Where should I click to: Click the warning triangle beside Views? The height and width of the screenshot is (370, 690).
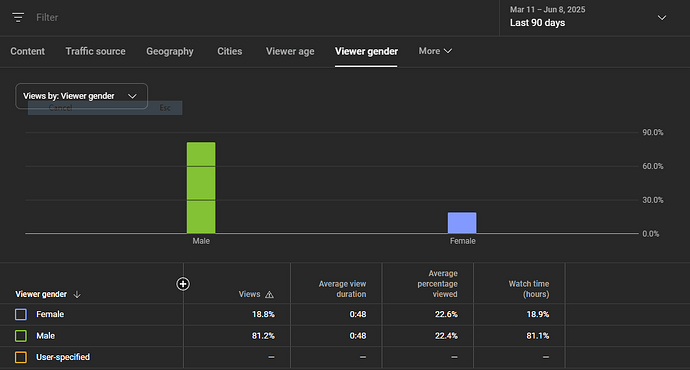point(269,294)
